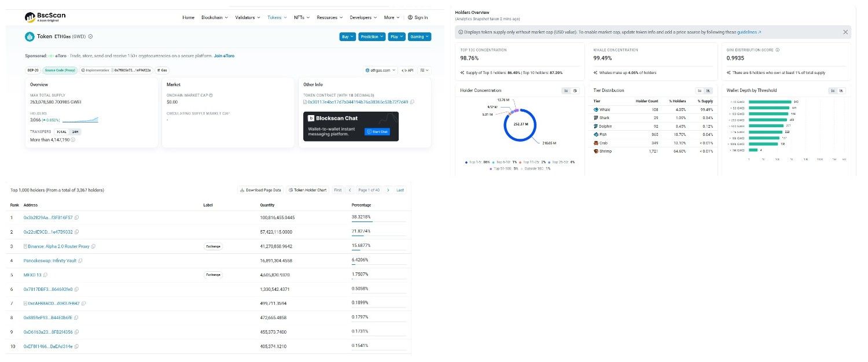Show Tier Distribution as chart view
The height and width of the screenshot is (362, 868).
pyautogui.click(x=708, y=91)
